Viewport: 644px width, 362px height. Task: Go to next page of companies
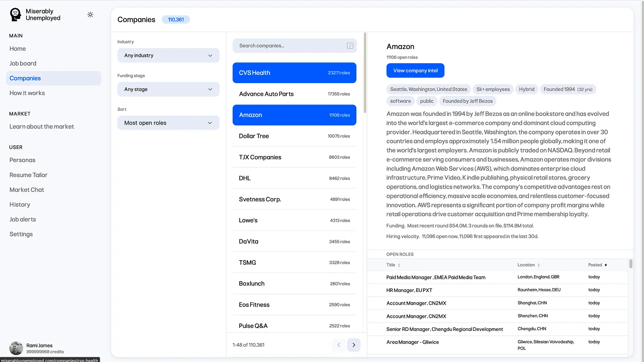pos(354,345)
